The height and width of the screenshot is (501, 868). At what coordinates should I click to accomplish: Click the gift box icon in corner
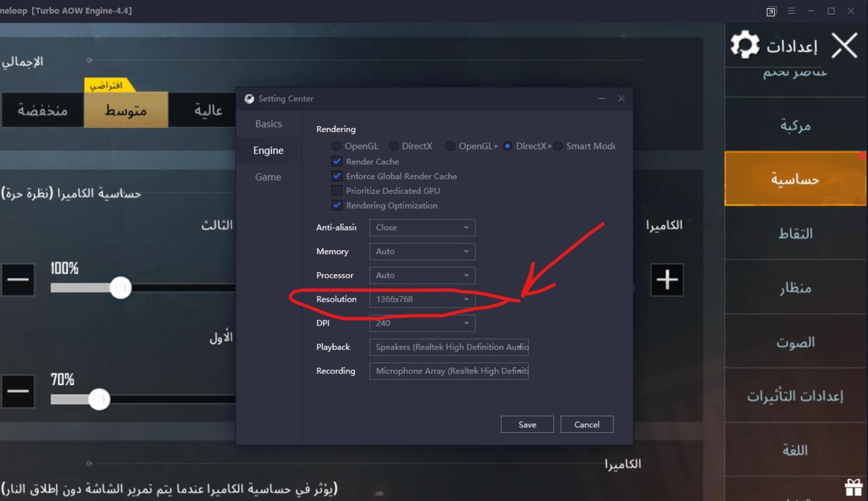pos(853,487)
